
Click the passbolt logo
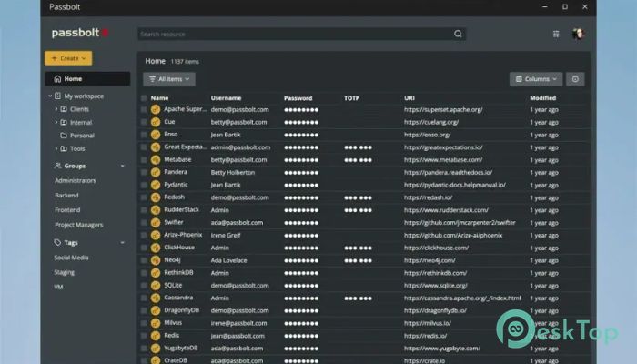click(x=80, y=33)
